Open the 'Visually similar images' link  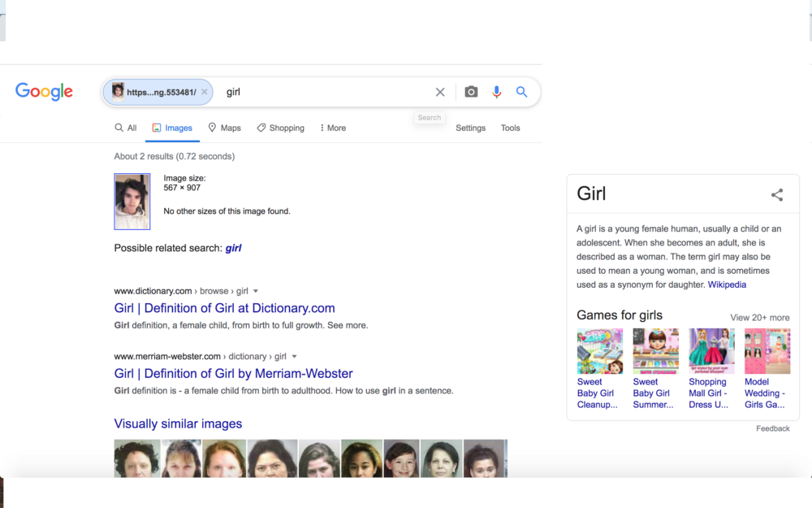click(178, 424)
